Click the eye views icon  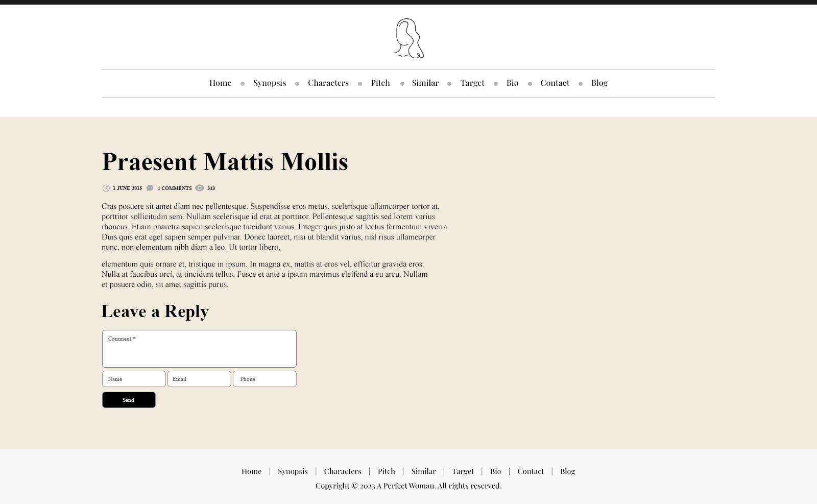click(200, 188)
